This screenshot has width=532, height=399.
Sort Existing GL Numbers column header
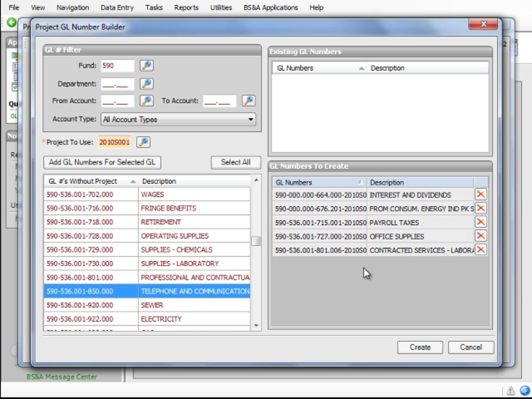[x=319, y=68]
